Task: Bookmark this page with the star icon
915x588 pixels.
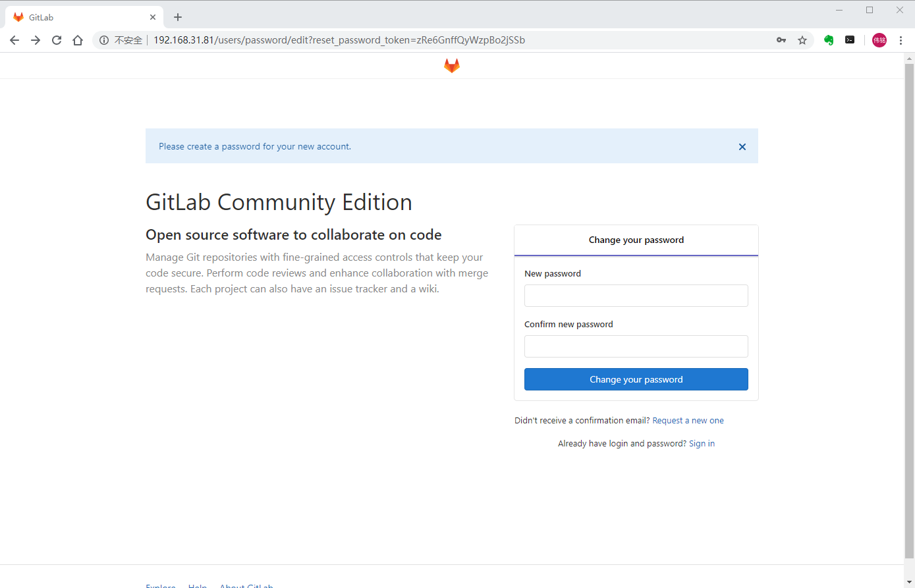Action: [802, 40]
